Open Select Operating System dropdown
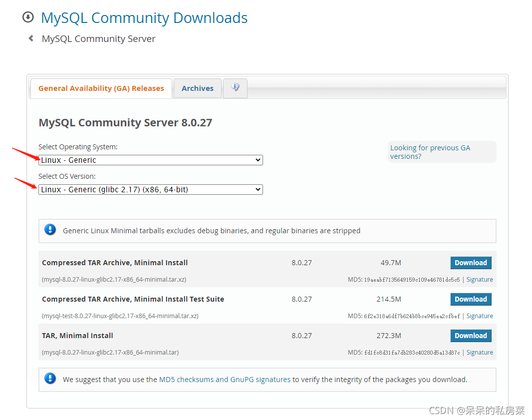This screenshot has width=532, height=420. (151, 160)
